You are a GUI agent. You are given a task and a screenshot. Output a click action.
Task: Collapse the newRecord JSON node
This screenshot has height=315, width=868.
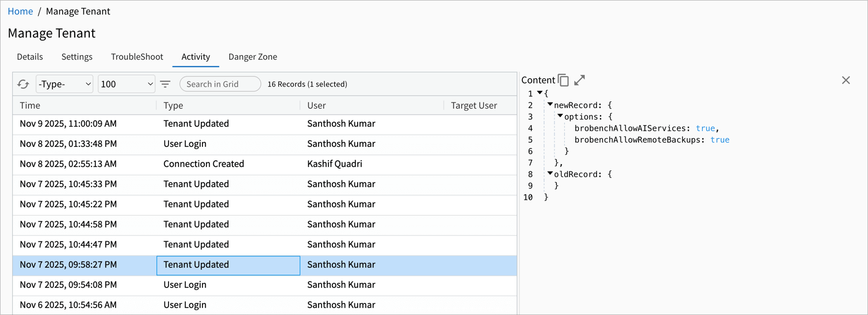550,105
